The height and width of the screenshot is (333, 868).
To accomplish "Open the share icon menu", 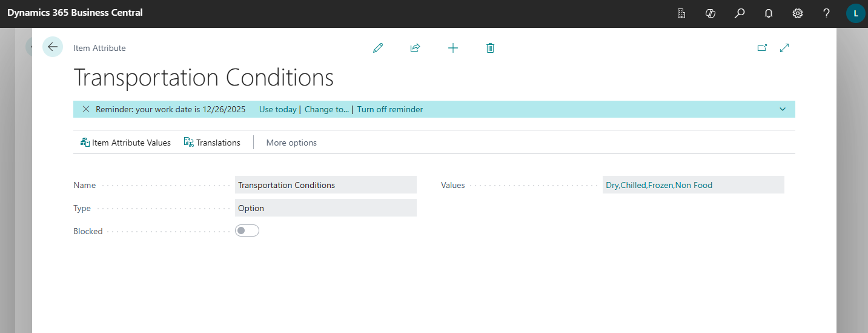I will pyautogui.click(x=415, y=48).
